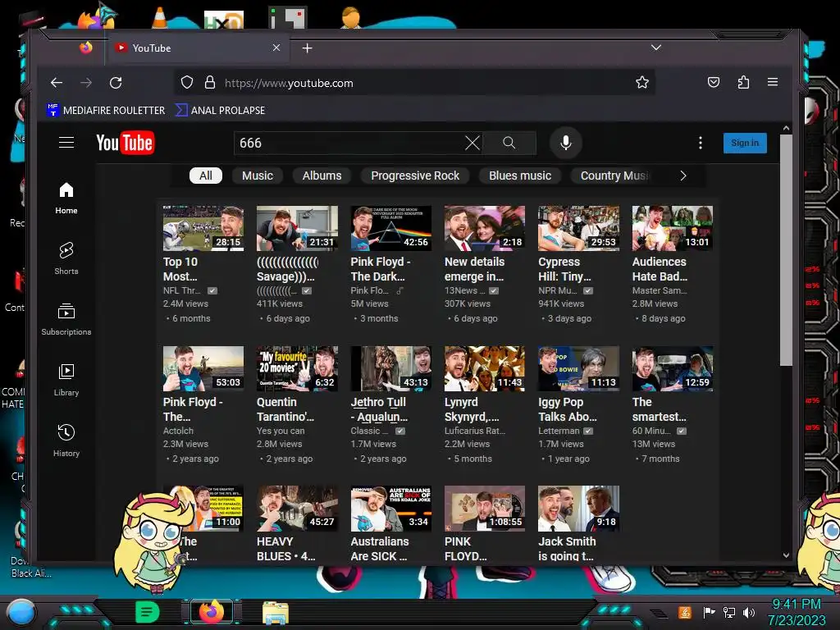Click the YouTube logo
The width and height of the screenshot is (840, 630).
[126, 143]
